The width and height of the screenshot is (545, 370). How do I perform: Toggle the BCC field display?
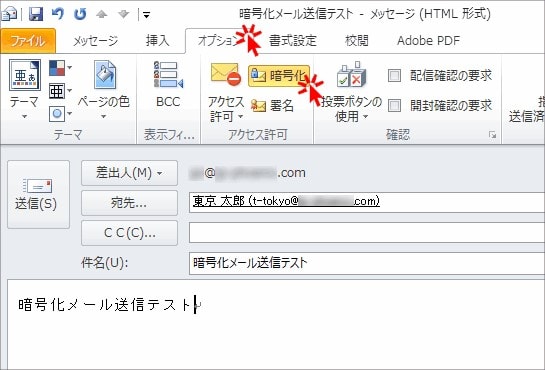pos(168,84)
